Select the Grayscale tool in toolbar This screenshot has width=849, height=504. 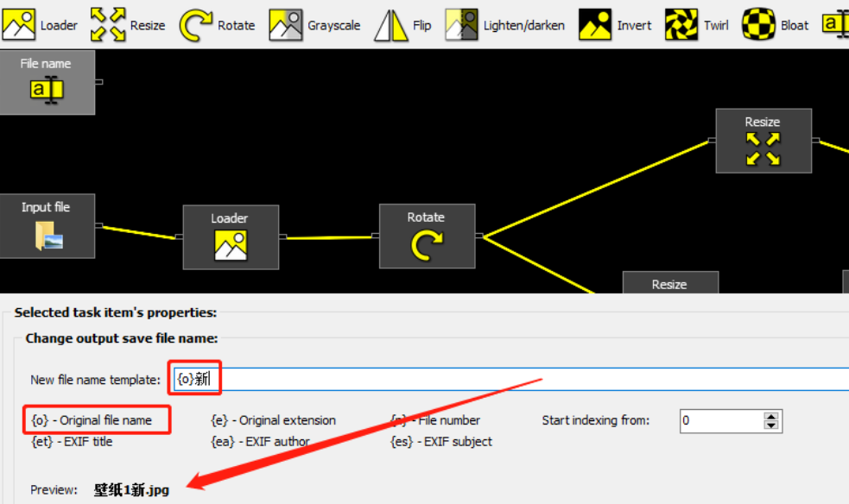pyautogui.click(x=314, y=25)
